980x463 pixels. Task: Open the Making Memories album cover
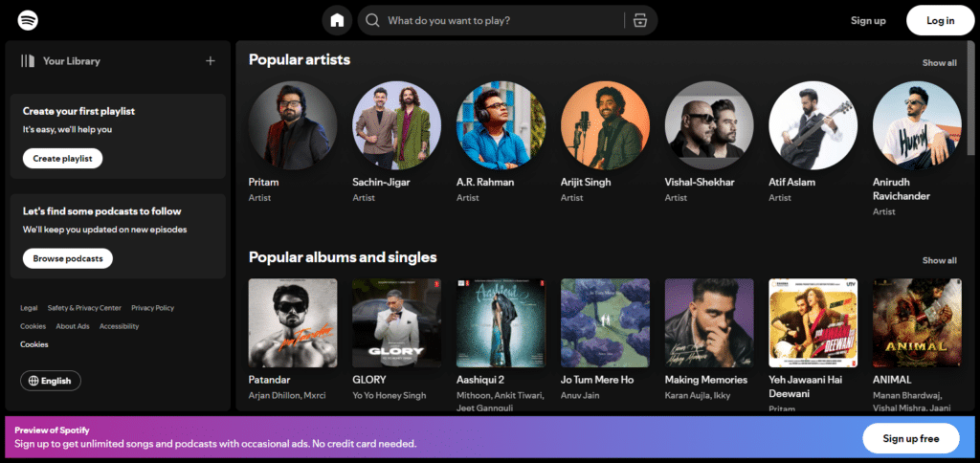tap(709, 323)
